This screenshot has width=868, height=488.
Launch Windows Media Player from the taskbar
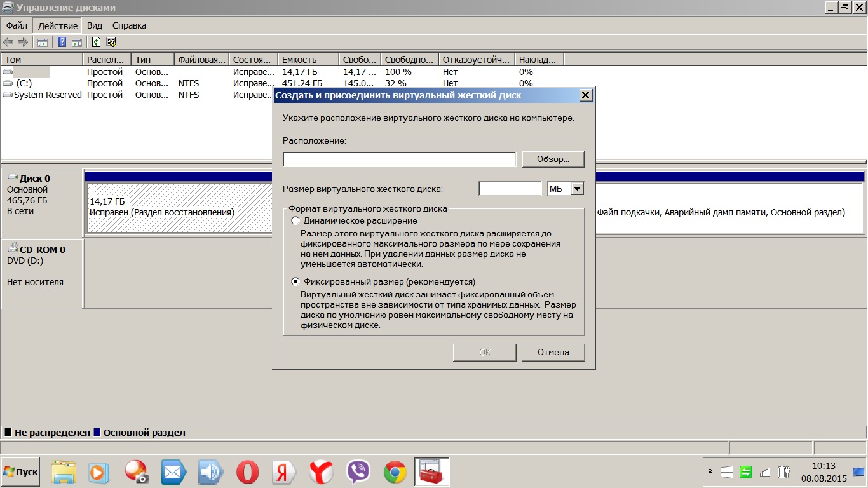(x=98, y=472)
